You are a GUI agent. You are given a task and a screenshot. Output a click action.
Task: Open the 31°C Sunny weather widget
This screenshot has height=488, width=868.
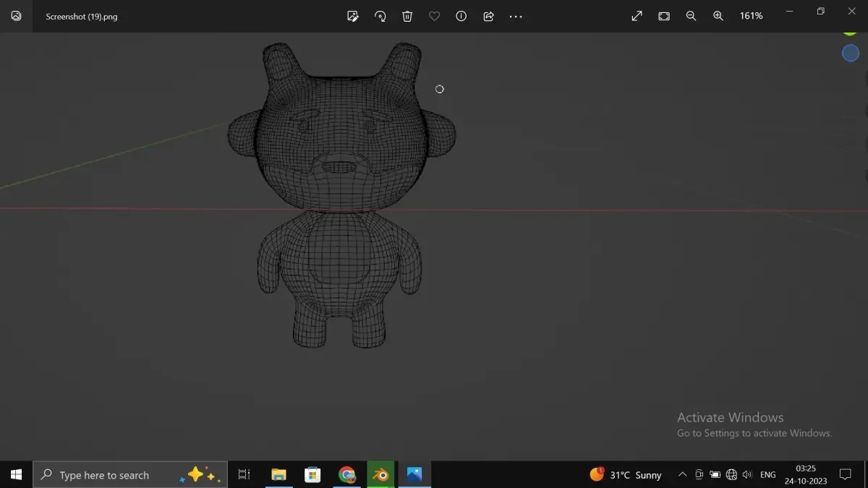click(626, 475)
